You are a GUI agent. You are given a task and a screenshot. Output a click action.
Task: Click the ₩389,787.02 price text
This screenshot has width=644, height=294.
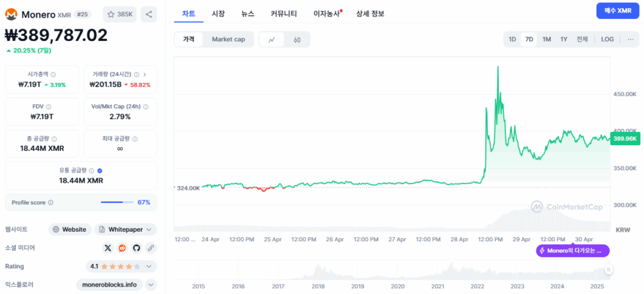pyautogui.click(x=56, y=35)
